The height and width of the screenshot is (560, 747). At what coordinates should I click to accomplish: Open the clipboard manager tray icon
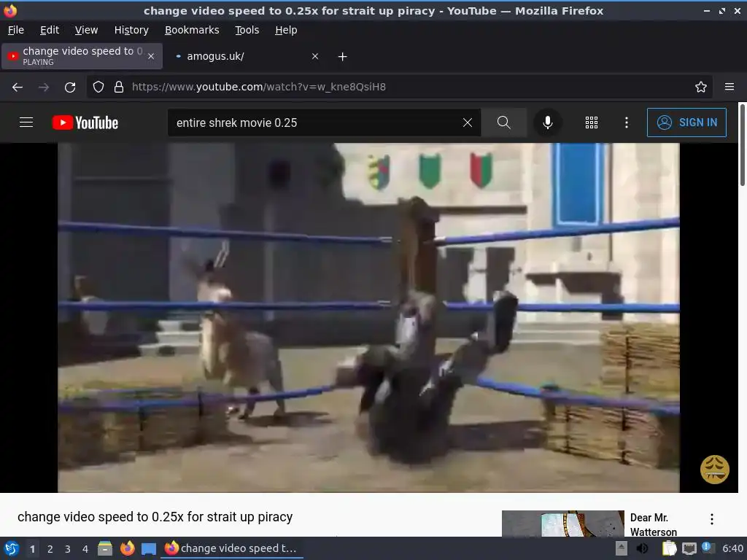(669, 548)
